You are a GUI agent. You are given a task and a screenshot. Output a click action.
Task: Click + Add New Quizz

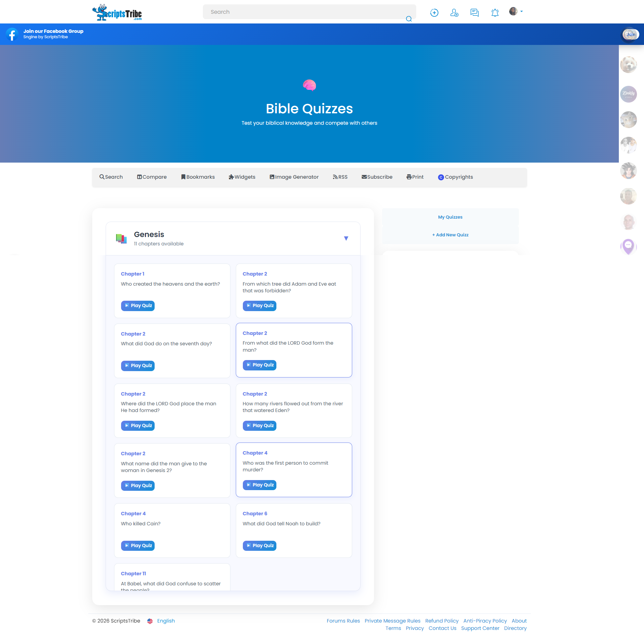(x=450, y=235)
